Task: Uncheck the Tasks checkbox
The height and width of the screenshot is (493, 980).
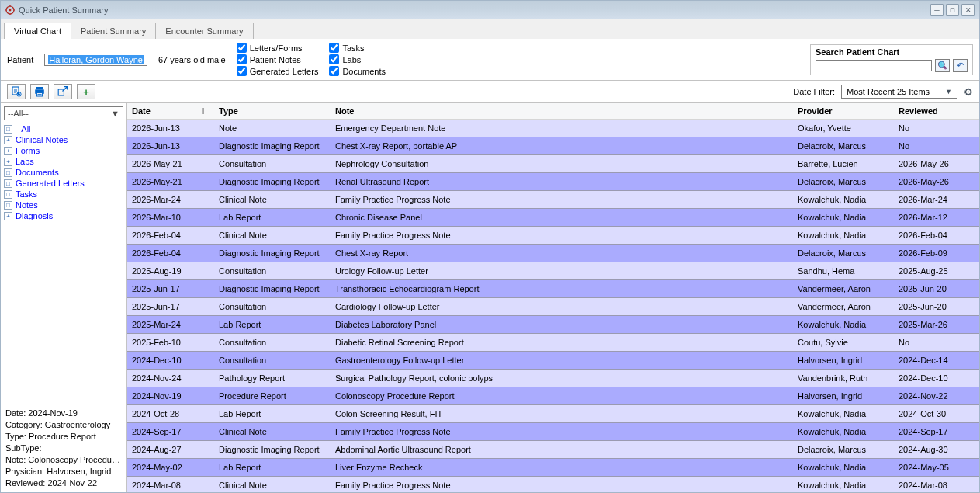Action: coord(334,48)
